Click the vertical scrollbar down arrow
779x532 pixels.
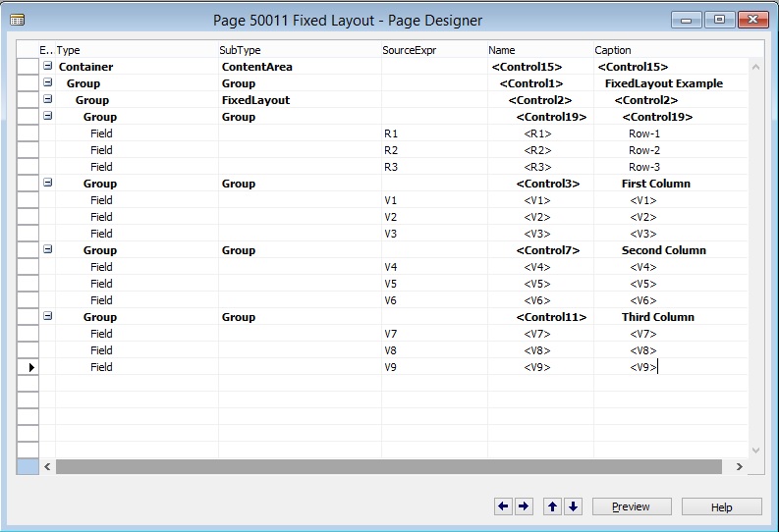coord(755,451)
